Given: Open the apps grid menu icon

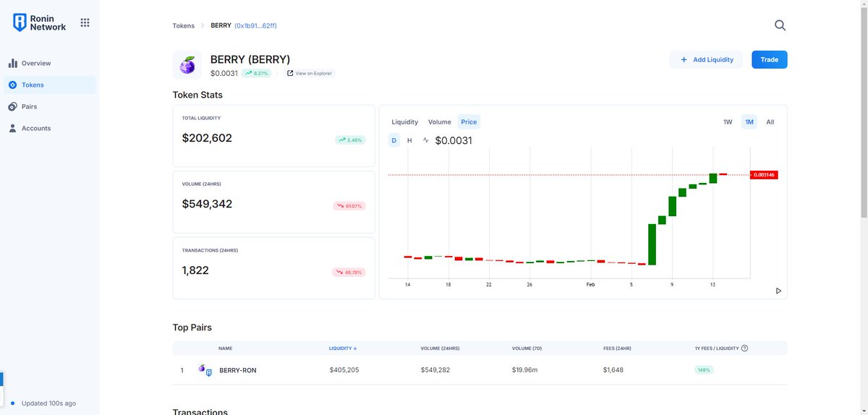Looking at the screenshot, I should (85, 22).
